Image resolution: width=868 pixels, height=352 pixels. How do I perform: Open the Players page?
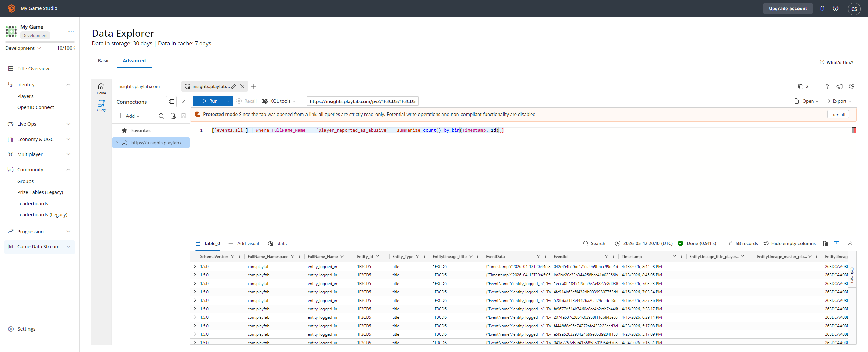coord(25,96)
